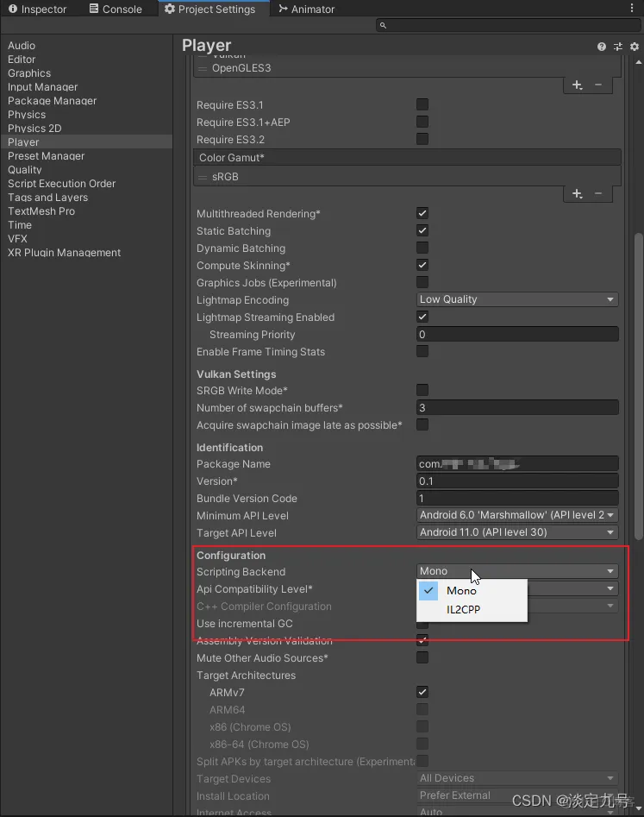This screenshot has width=644, height=817.
Task: Open the Player preset selector icon
Action: coord(618,47)
